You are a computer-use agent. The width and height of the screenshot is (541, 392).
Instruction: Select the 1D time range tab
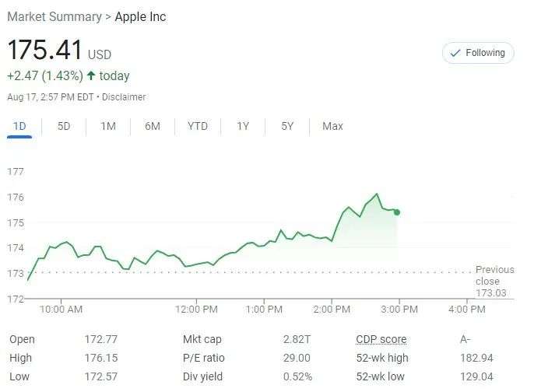tap(20, 126)
